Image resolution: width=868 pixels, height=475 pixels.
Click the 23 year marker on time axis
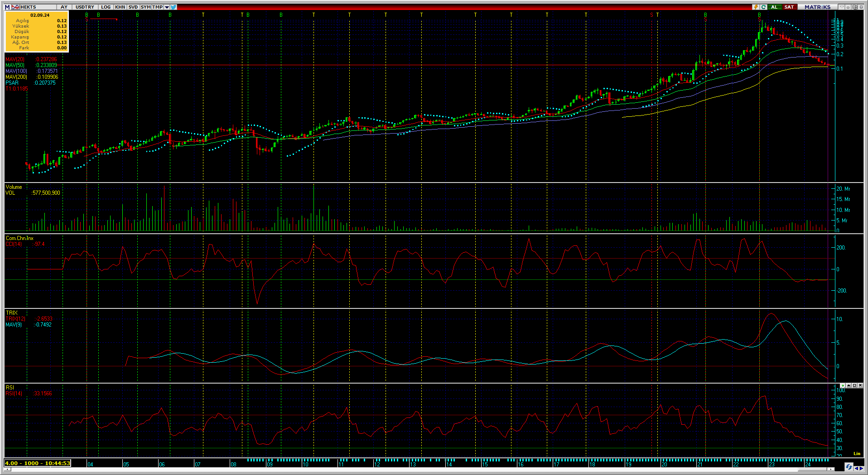point(772,464)
